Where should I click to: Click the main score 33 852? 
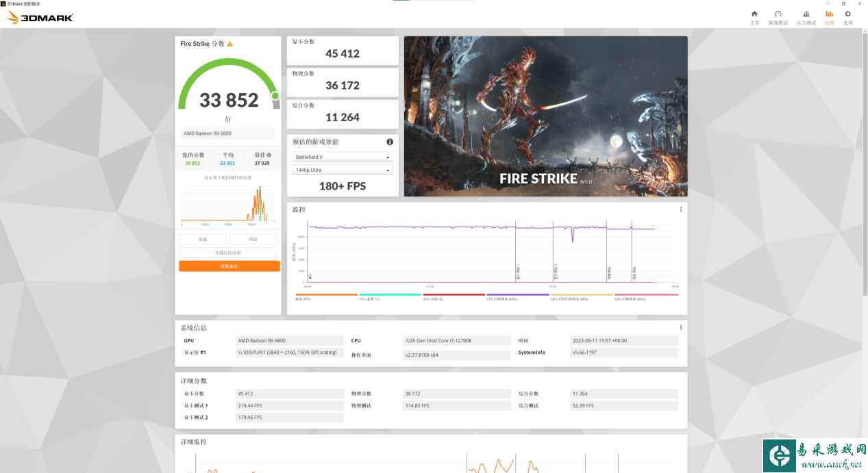coord(229,101)
